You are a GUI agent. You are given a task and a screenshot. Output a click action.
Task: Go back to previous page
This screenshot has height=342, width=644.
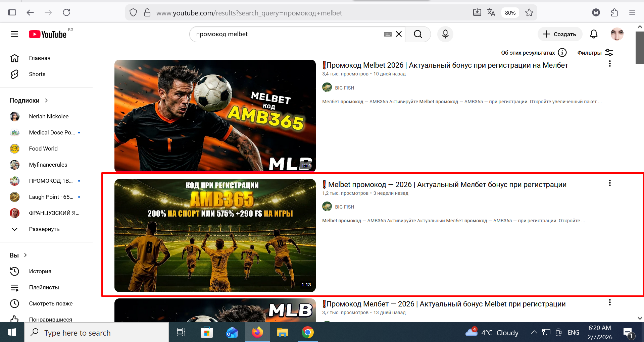click(30, 12)
